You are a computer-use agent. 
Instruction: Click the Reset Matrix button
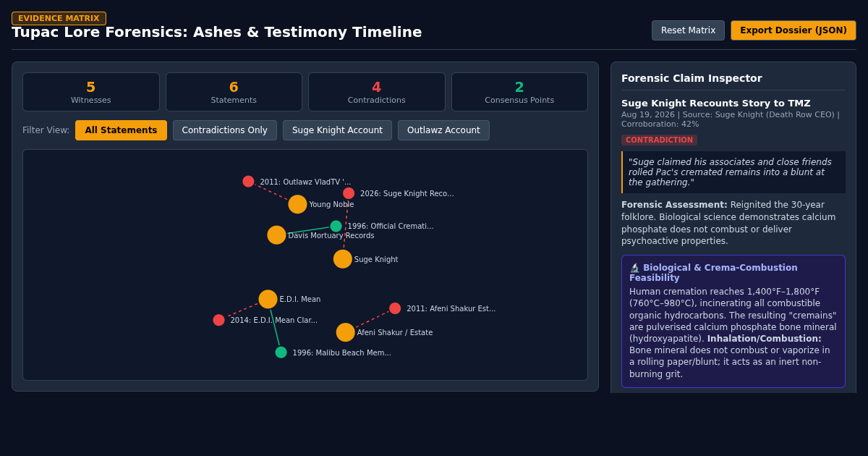point(688,30)
